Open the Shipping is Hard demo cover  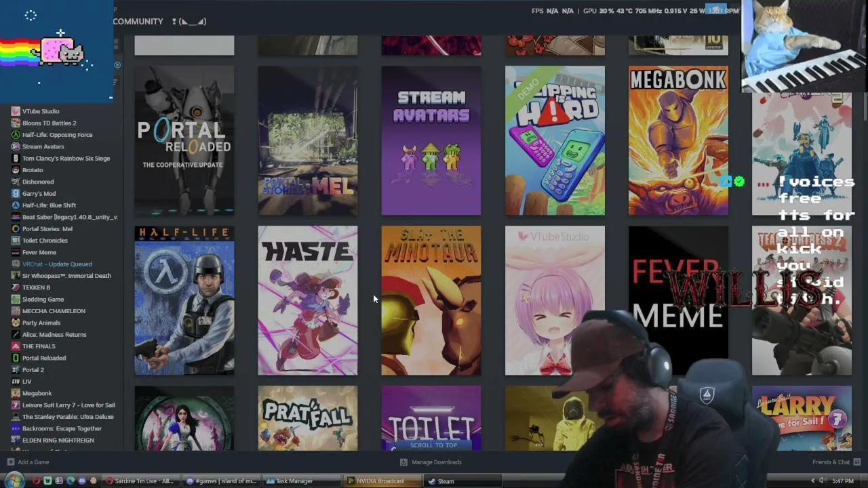pos(555,140)
